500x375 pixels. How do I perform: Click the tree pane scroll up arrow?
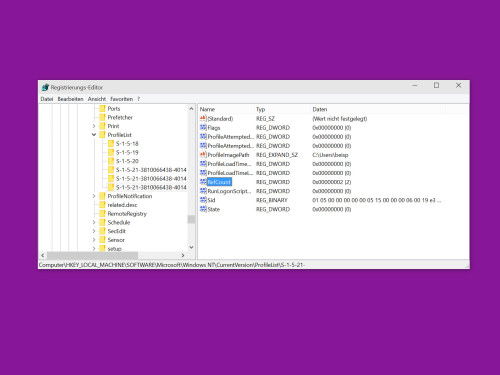pos(191,109)
